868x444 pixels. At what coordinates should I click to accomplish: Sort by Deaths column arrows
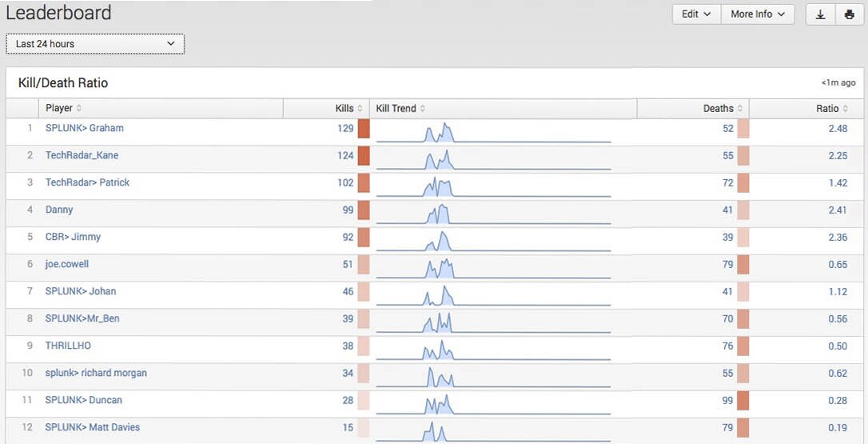[740, 108]
